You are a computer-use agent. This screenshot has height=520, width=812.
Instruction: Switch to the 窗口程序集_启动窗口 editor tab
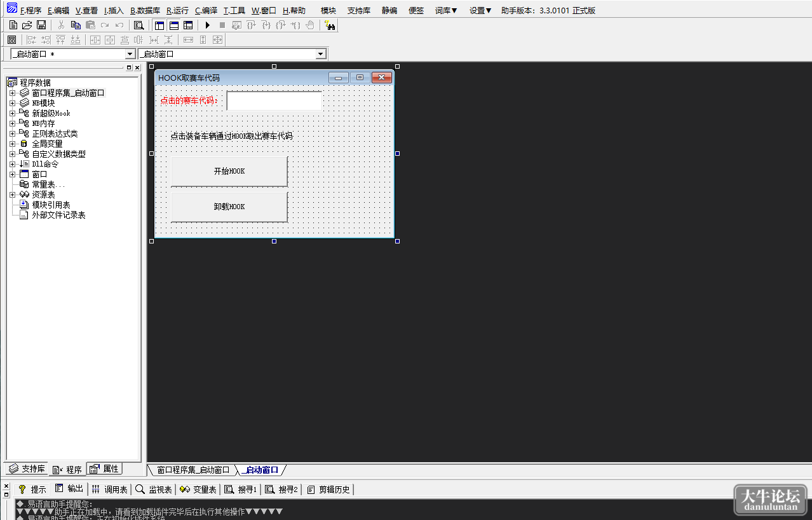point(193,470)
